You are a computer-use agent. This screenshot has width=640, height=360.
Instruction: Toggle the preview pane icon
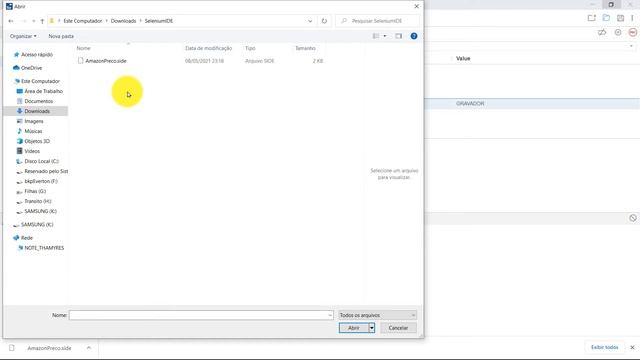[398, 36]
